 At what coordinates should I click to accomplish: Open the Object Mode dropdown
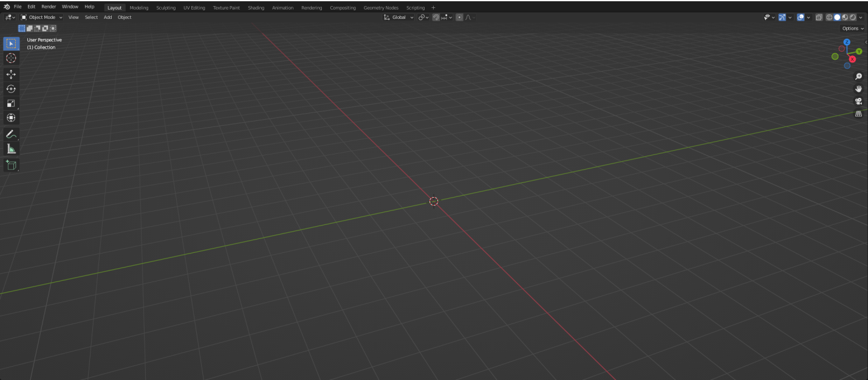pyautogui.click(x=42, y=17)
